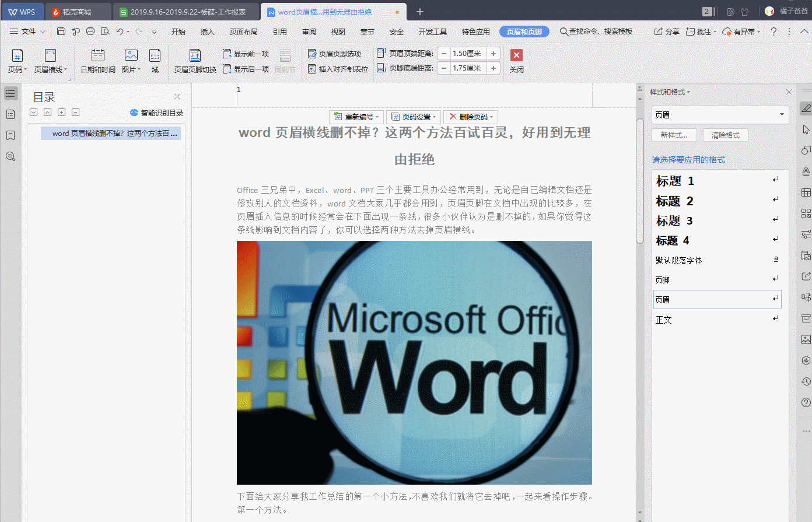The height and width of the screenshot is (522, 812).
Task: Collapse the ribbon with chevron icon
Action: (805, 31)
